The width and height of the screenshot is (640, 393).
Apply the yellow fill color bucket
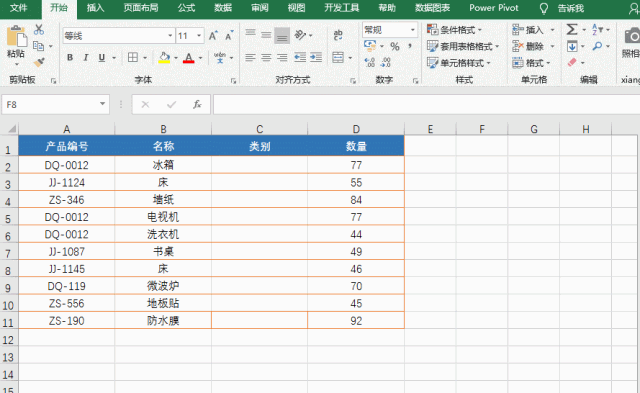[164, 58]
